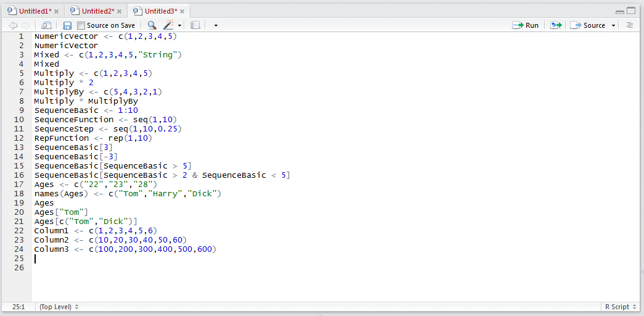Open the code tools dropdown arrow
The image size is (644, 316).
tap(180, 26)
